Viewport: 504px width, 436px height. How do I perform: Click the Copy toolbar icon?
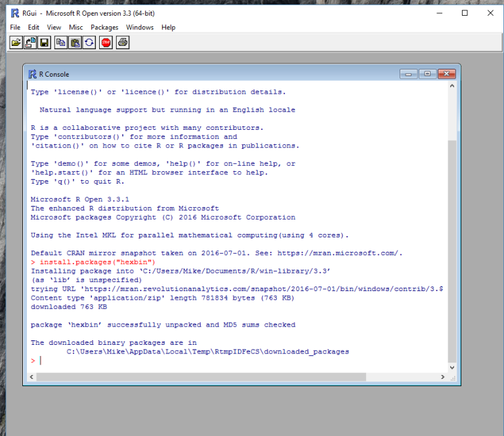tap(61, 43)
